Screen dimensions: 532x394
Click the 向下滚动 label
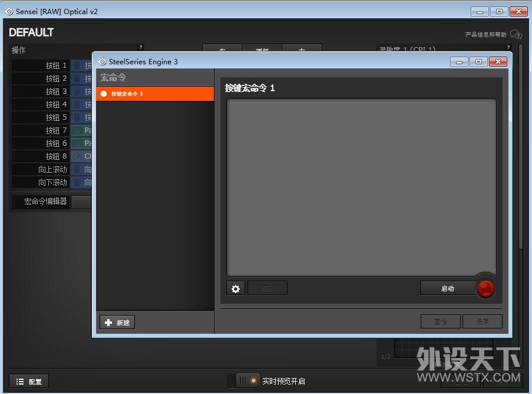click(52, 182)
